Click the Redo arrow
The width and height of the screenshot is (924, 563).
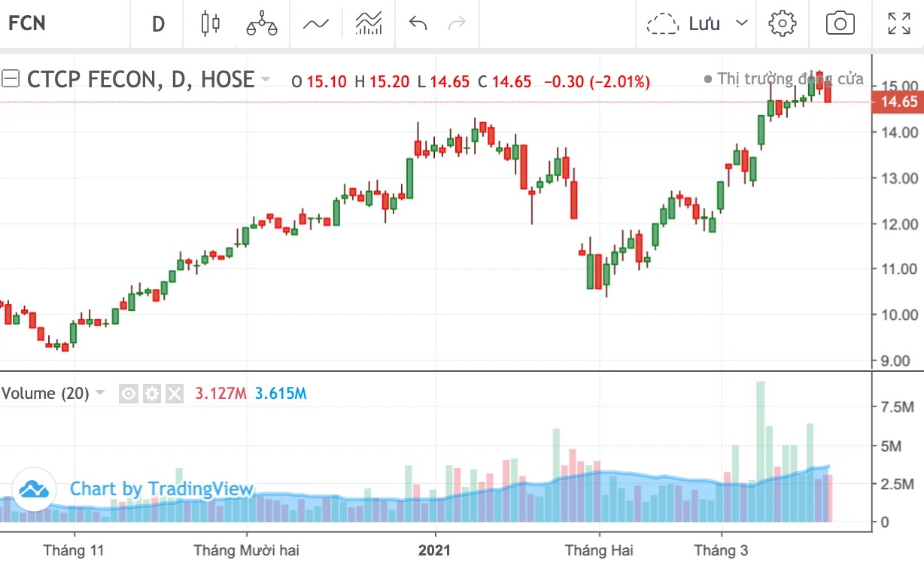point(457,24)
